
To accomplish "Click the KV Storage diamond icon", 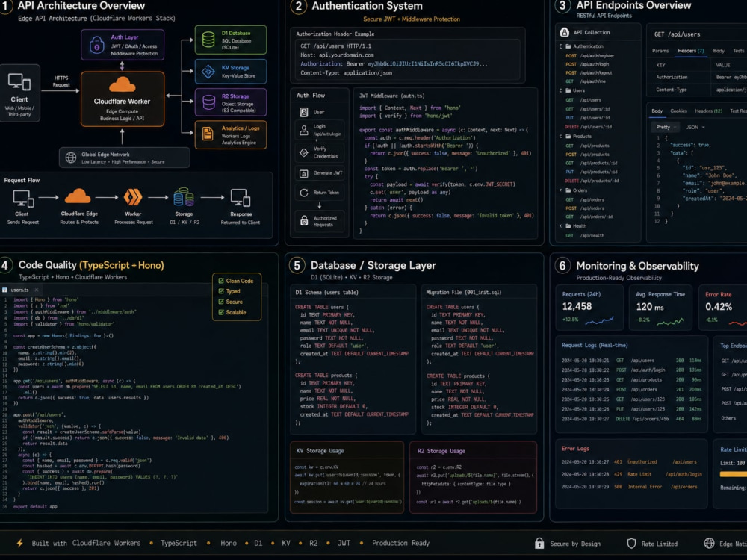I will coord(208,72).
